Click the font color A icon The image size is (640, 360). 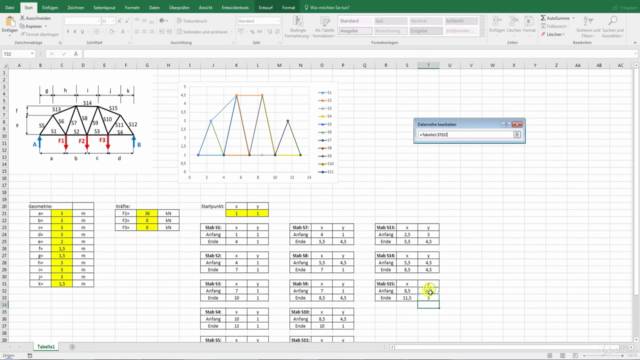pos(122,32)
